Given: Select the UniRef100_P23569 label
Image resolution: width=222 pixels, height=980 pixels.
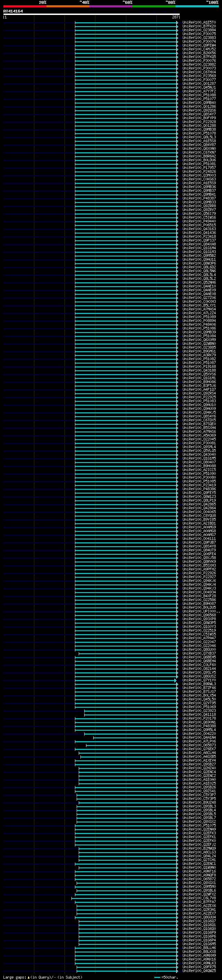Looking at the screenshot, I should [x=199, y=76].
